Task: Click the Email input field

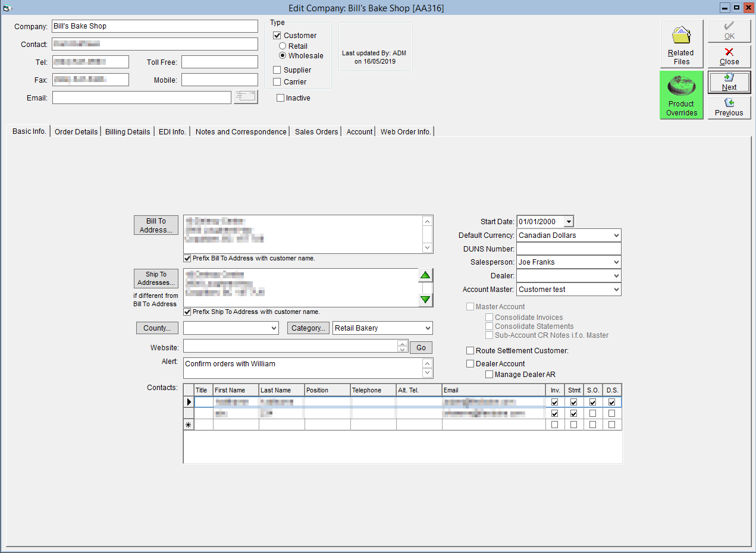Action: click(x=142, y=98)
